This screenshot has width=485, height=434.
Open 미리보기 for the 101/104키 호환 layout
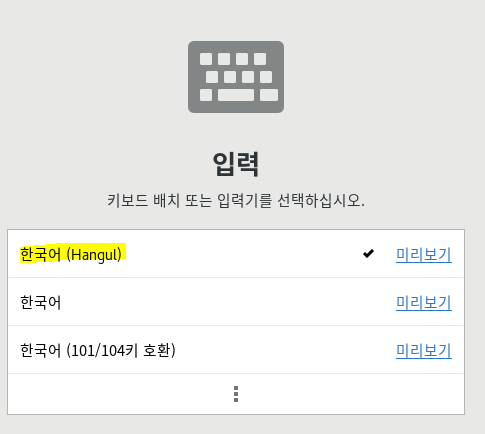pos(424,351)
